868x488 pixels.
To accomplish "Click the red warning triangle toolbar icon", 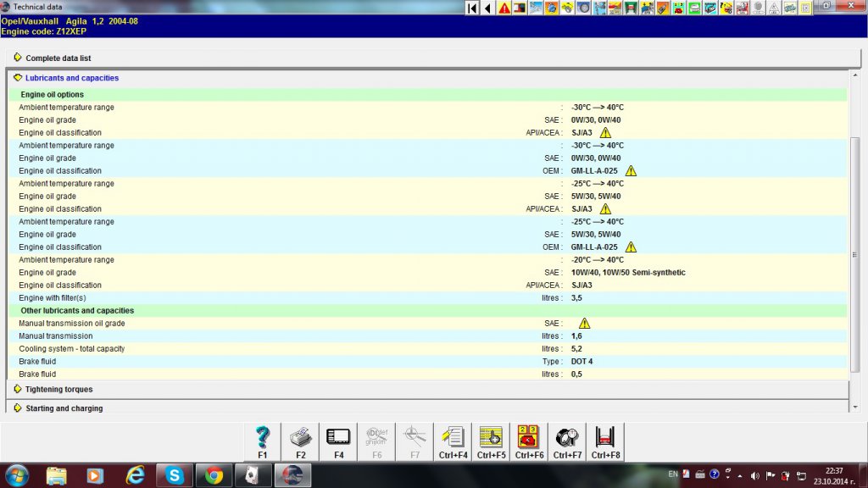I will click(504, 8).
